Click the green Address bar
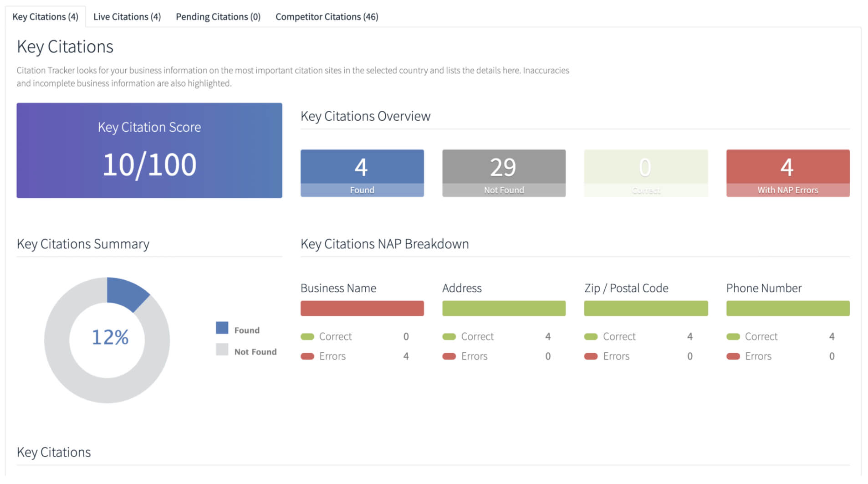Viewport: 868px width, 484px height. pyautogui.click(x=503, y=308)
